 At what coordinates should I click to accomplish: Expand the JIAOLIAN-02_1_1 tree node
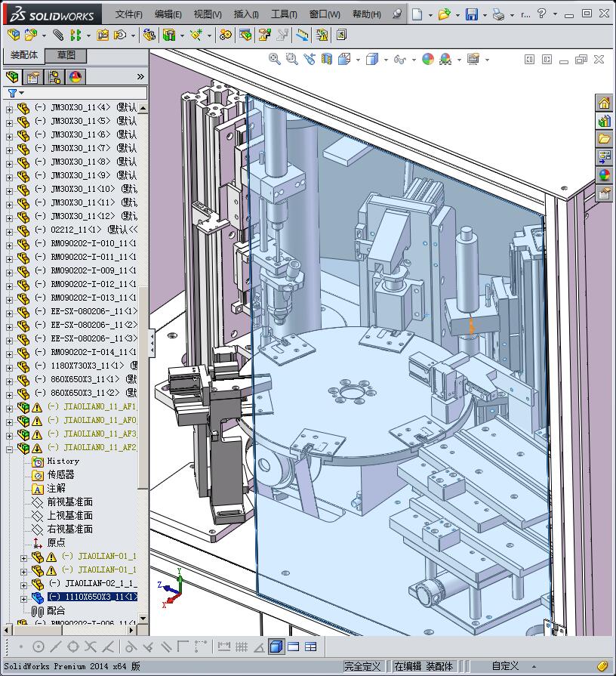coord(23,585)
